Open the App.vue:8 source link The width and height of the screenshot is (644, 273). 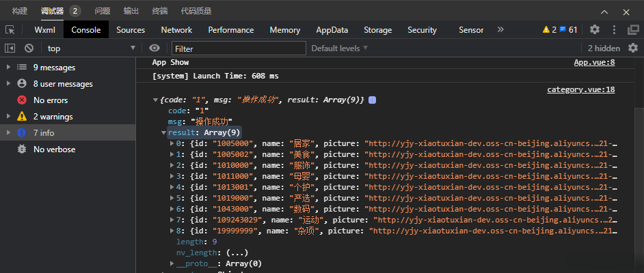point(594,62)
